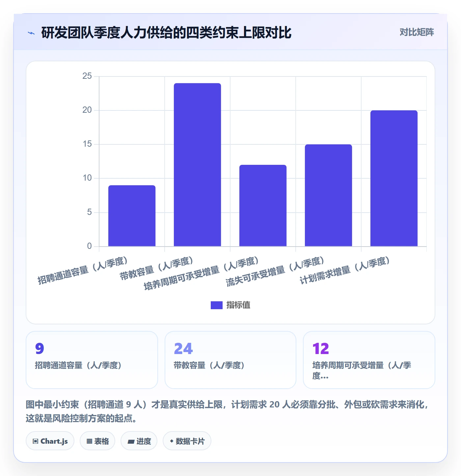Click the y-axis value 0
This screenshot has width=461, height=476.
tap(90, 246)
